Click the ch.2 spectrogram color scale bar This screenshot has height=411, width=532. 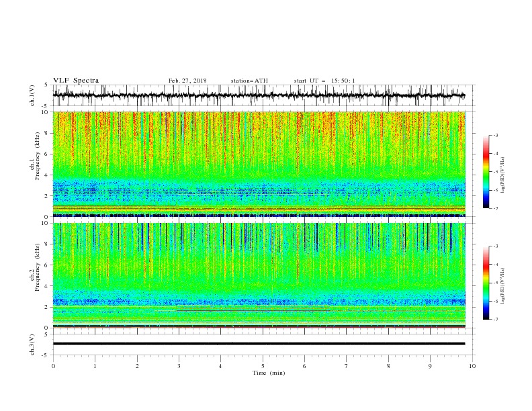click(486, 283)
